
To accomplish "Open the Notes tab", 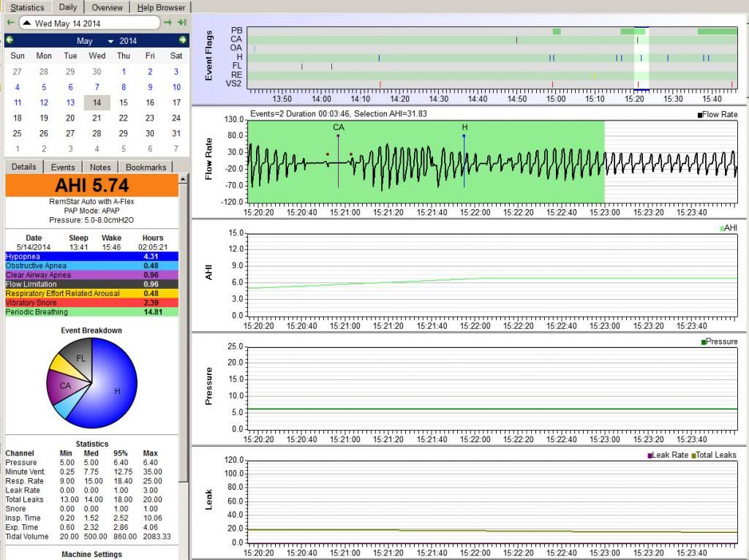I will tap(100, 167).
